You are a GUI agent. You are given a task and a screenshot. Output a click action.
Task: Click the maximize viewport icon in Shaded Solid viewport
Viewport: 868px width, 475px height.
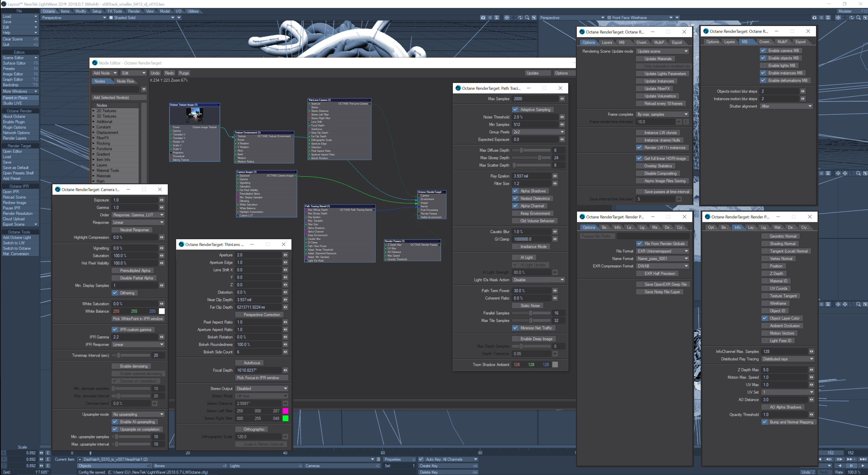534,17
